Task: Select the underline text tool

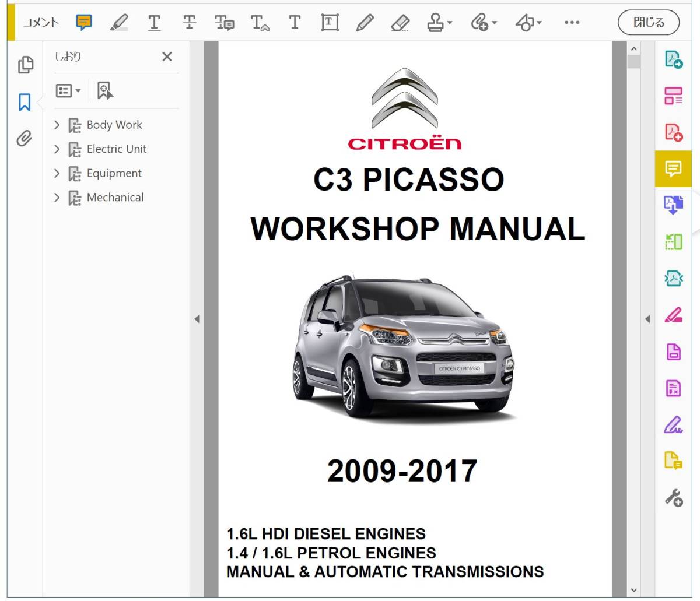Action: point(154,23)
